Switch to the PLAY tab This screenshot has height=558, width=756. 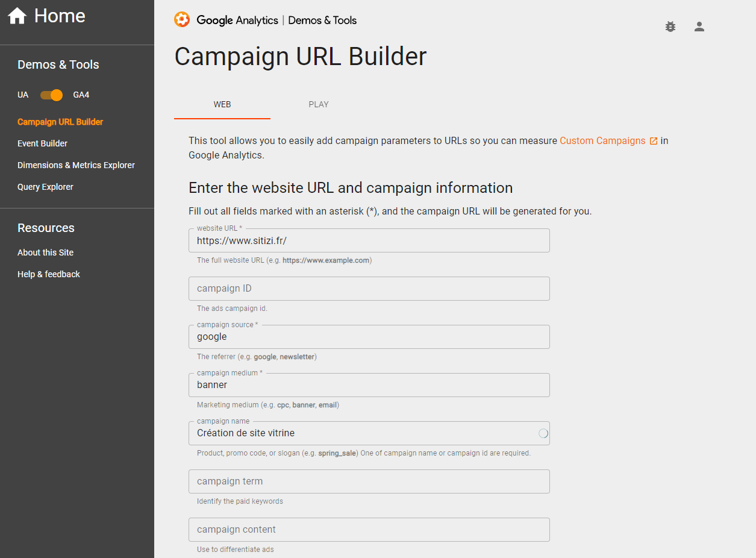[x=318, y=104]
